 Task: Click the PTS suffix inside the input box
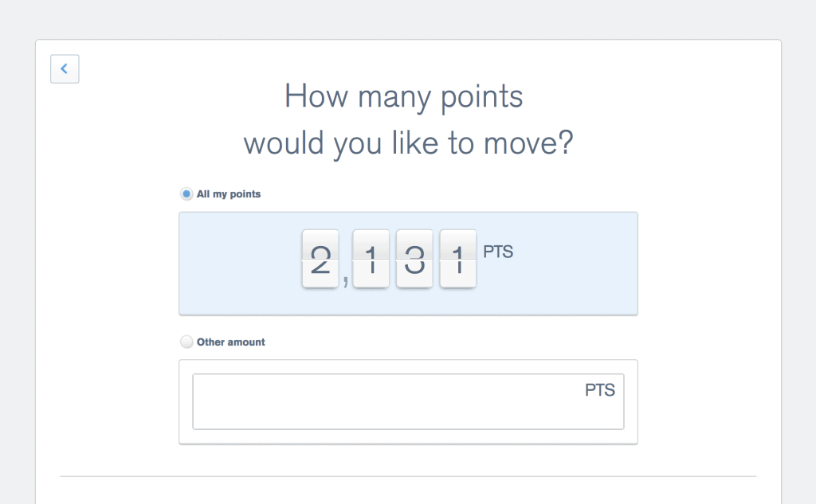point(600,391)
